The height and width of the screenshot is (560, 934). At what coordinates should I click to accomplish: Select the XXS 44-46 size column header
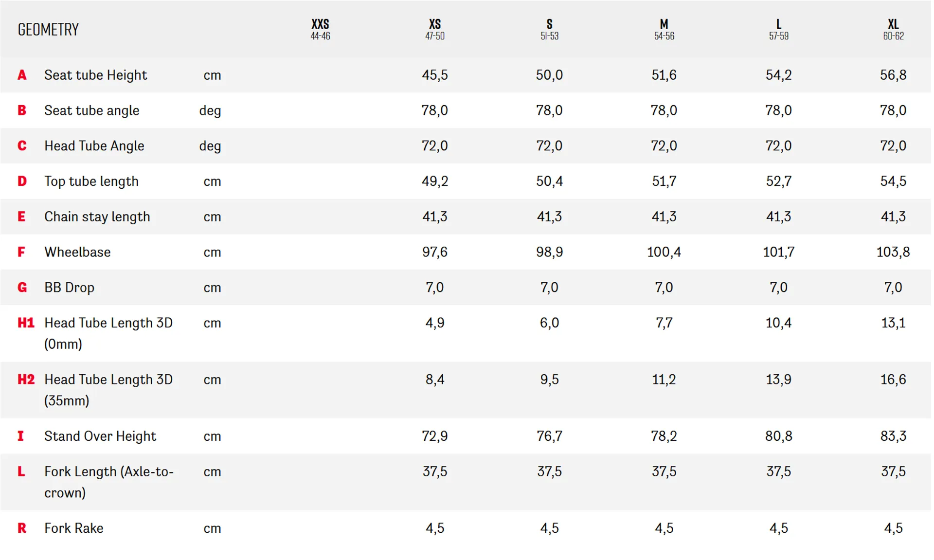tap(320, 29)
